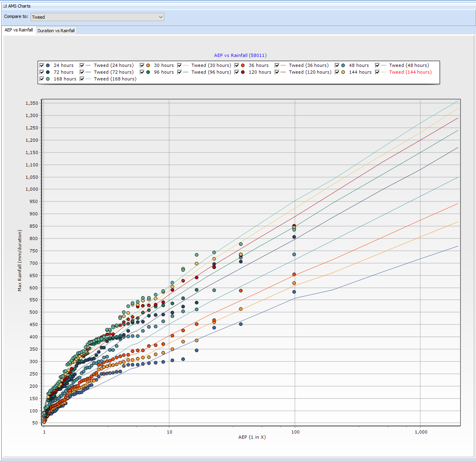Viewport: 476px width, 461px height.
Task: Click the red-orange 36 hours legend marker
Action: point(243,65)
